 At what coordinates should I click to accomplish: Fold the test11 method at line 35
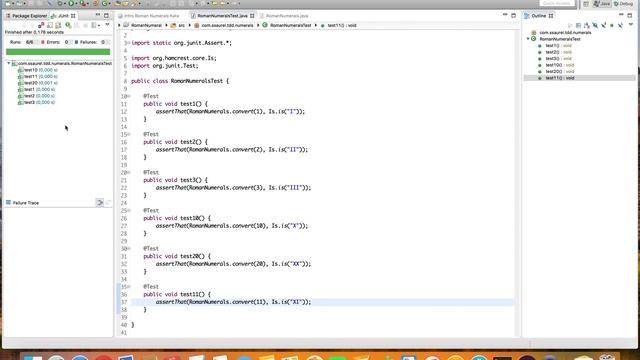[x=129, y=287]
